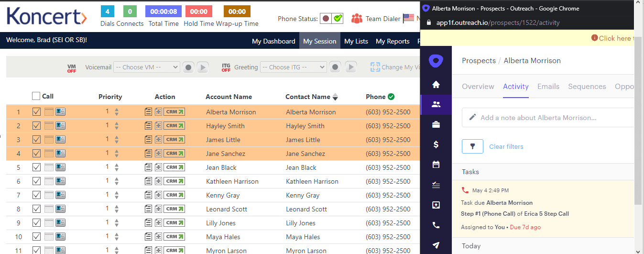
Task: Open the Choose VM voicemail dropdown
Action: [146, 67]
